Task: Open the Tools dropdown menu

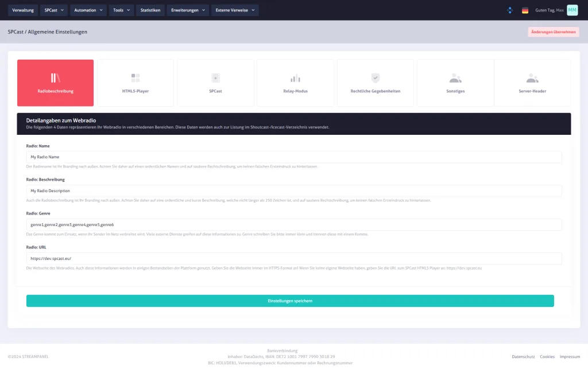Action: [121, 10]
